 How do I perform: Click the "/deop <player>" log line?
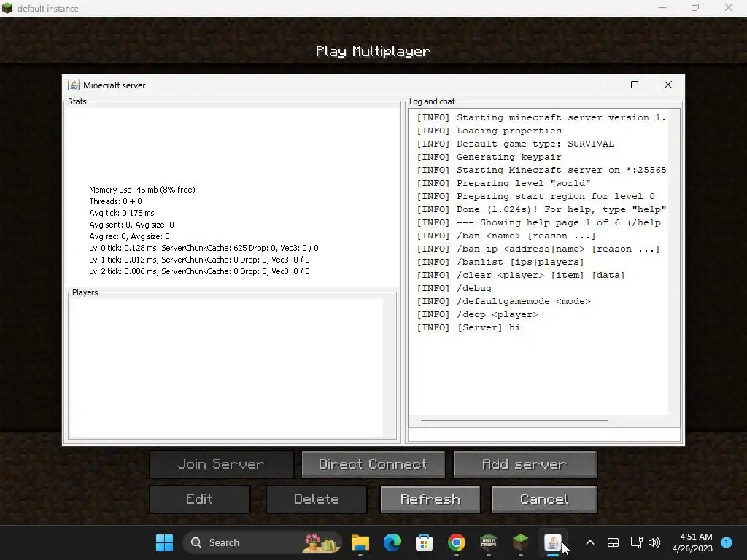point(478,314)
